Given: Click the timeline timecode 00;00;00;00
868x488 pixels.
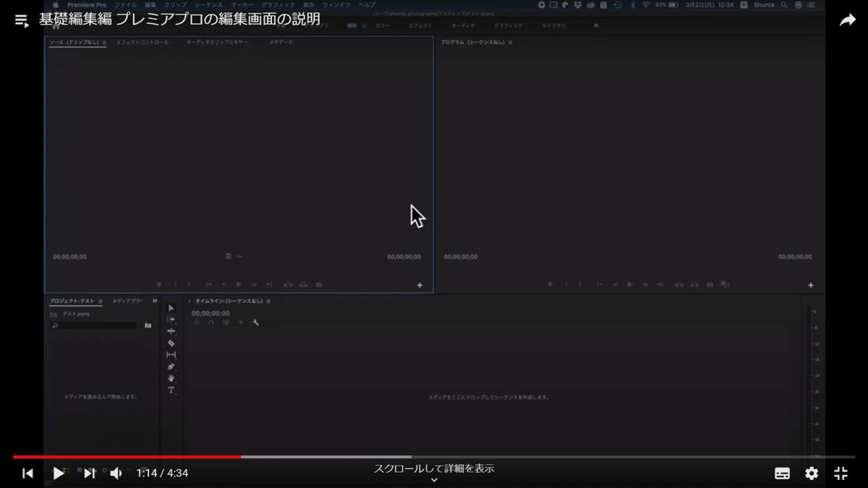Looking at the screenshot, I should pyautogui.click(x=210, y=314).
